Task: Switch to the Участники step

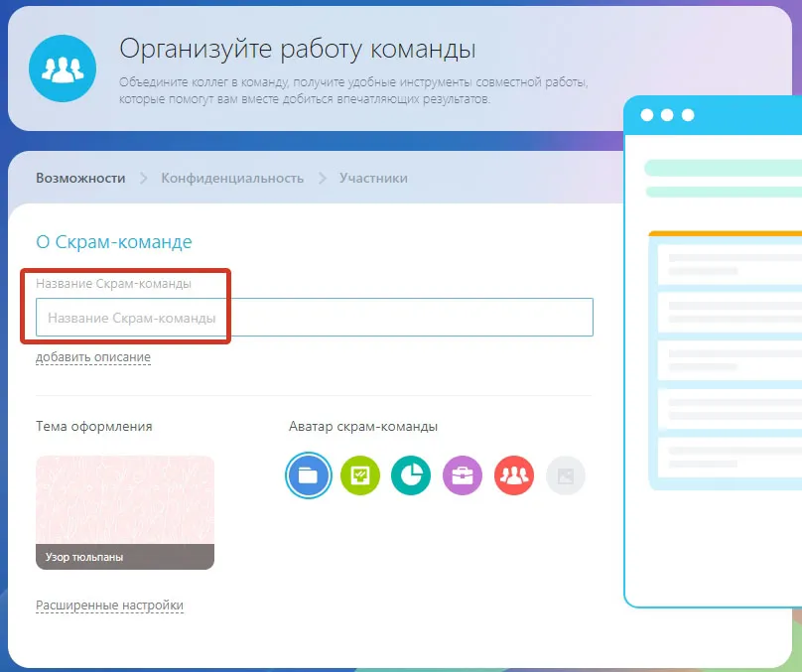Action: 373,178
